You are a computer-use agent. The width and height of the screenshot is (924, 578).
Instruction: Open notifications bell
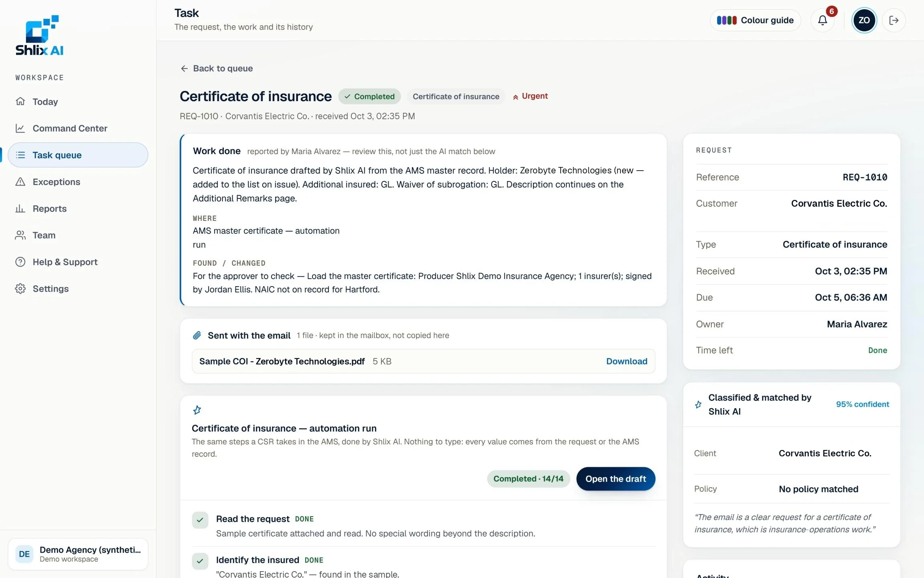(x=823, y=20)
